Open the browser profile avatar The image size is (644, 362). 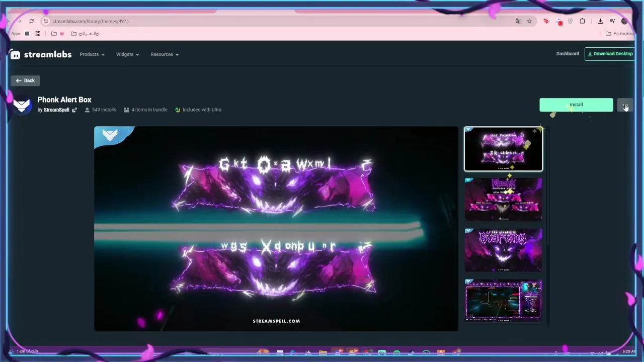click(x=624, y=21)
